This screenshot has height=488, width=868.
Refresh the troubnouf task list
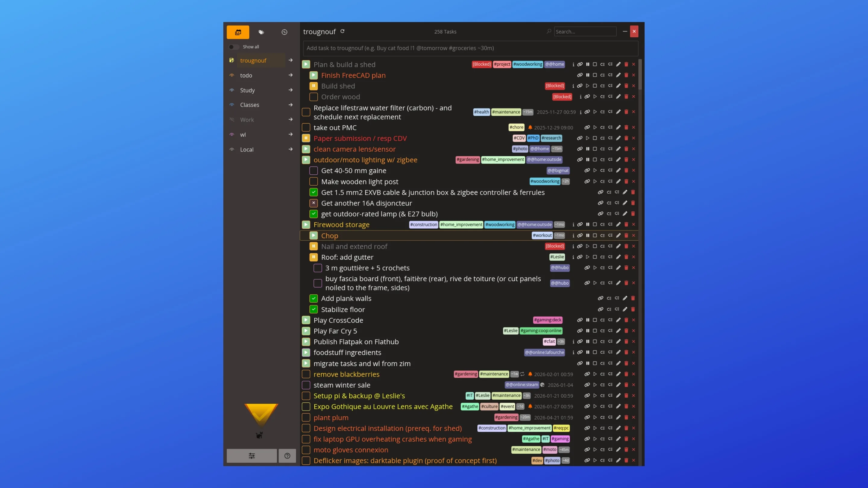click(342, 31)
